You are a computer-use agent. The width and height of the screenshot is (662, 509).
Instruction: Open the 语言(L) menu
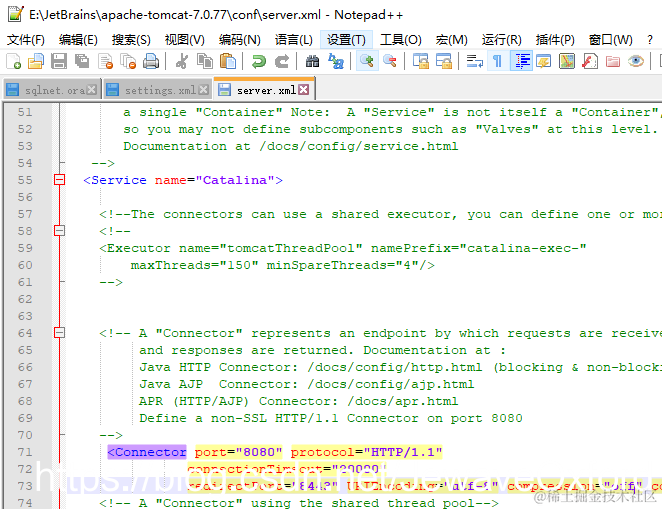click(x=293, y=40)
